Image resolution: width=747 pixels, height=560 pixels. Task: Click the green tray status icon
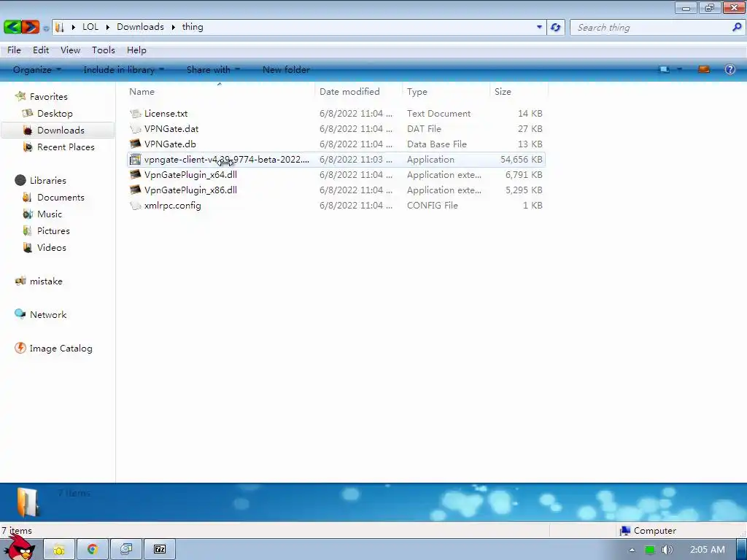tap(650, 550)
